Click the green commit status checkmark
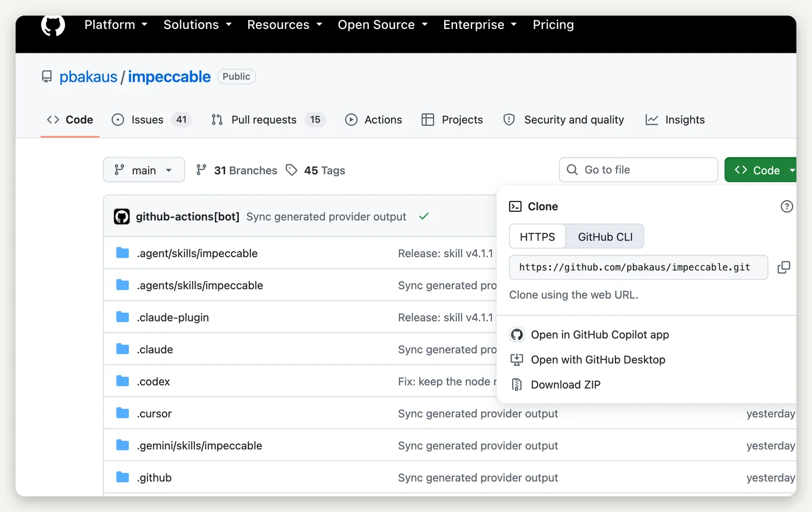Screen dimensions: 812x512 (x=424, y=216)
